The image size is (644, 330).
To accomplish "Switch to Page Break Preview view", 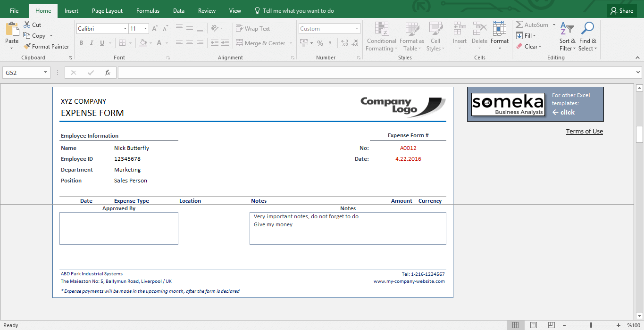I will [x=551, y=325].
